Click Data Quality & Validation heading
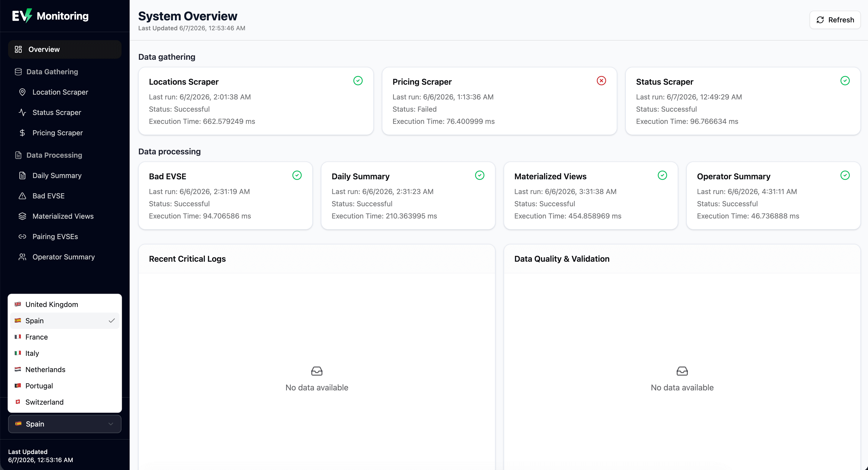Screen dimensions: 868x470 [x=562, y=259]
